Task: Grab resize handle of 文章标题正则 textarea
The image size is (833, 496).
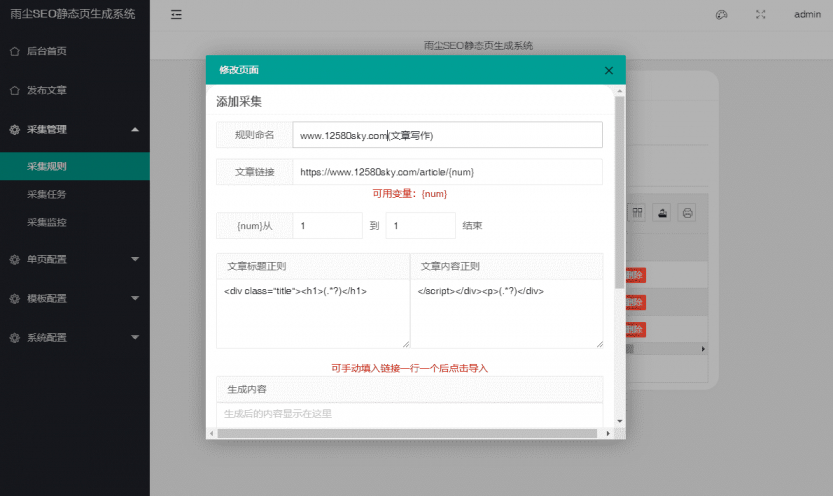Action: click(406, 345)
